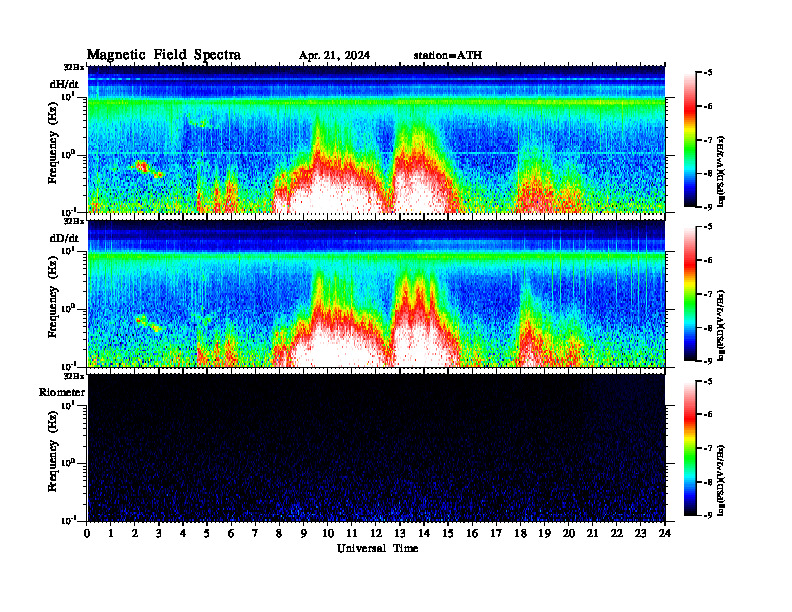Click the dH/dt color scale bar

[x=689, y=140]
